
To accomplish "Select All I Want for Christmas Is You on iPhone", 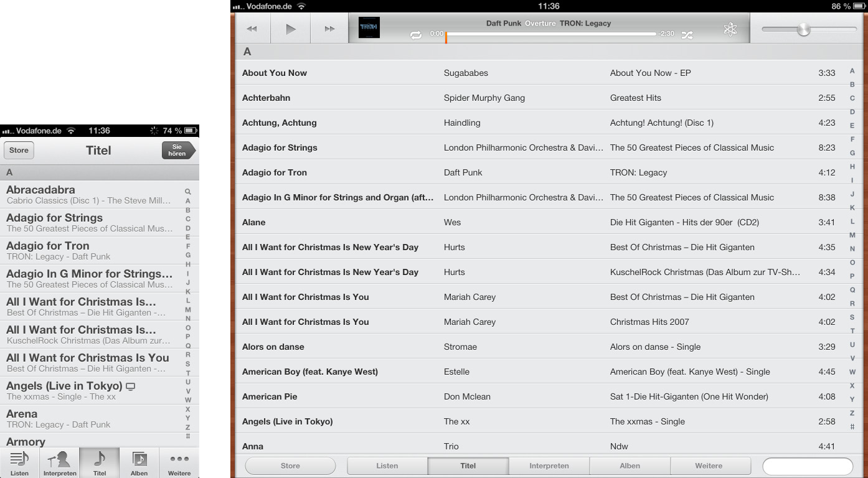I will 90,362.
